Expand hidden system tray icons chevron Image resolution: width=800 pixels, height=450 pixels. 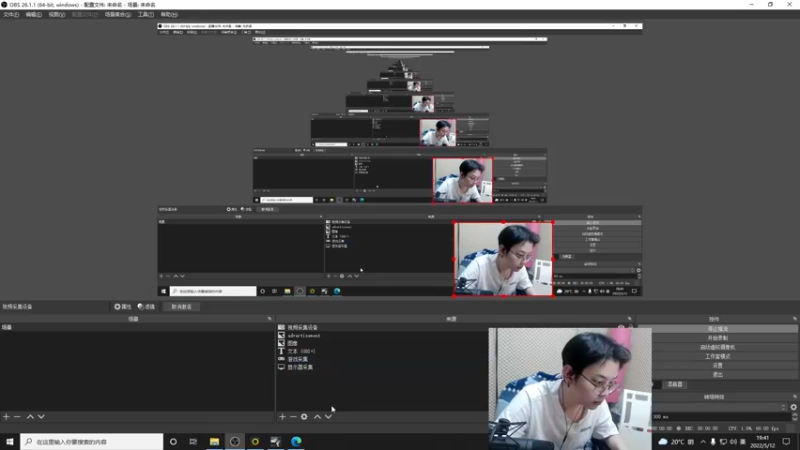703,441
